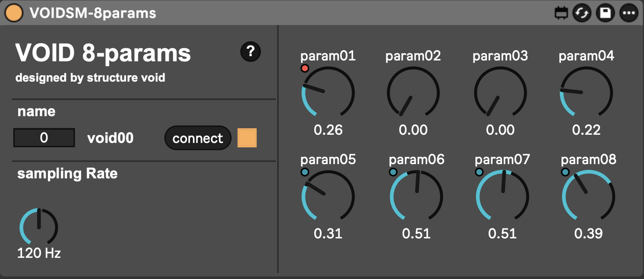This screenshot has height=279, width=644.
Task: Click the orange color swatch beside connect
Action: (x=246, y=138)
